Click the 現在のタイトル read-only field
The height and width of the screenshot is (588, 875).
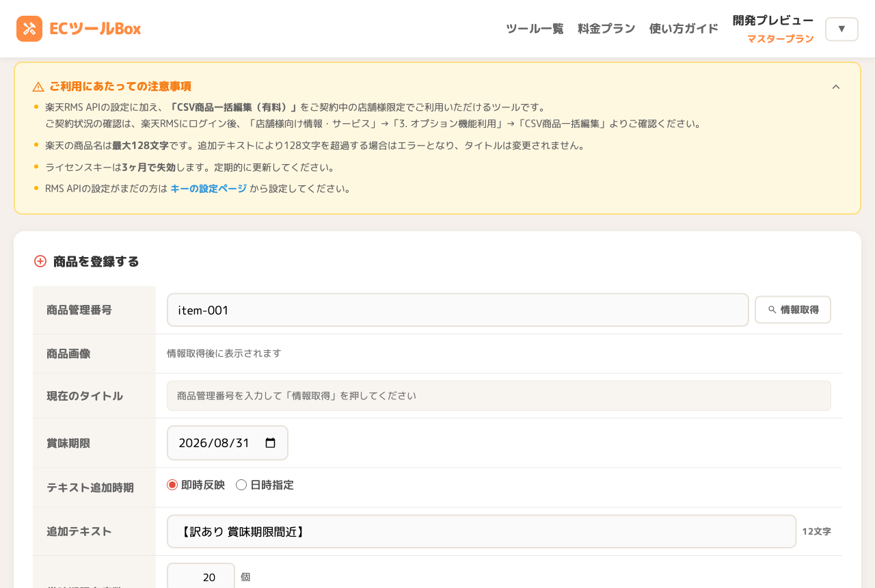pos(499,396)
